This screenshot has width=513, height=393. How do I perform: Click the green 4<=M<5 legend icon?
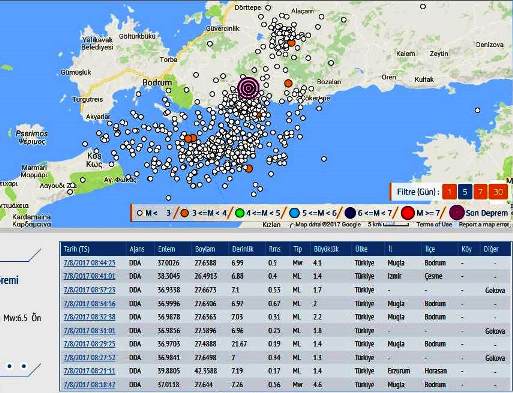239,213
